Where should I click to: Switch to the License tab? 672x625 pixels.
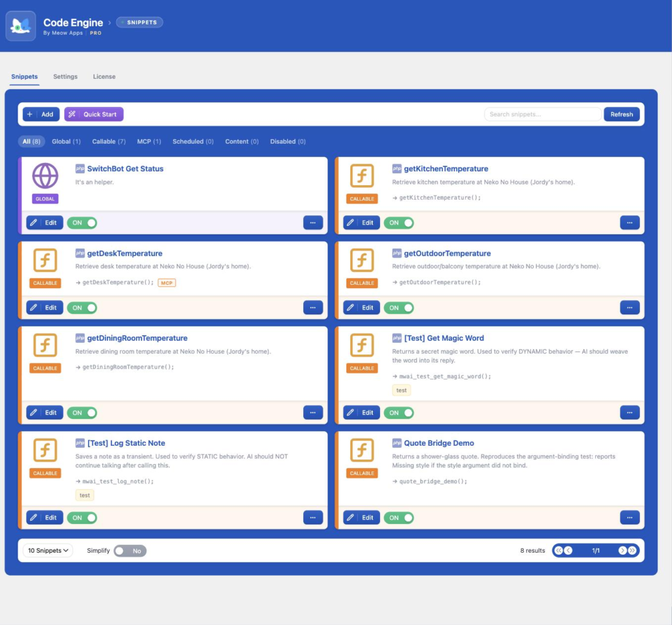click(104, 76)
